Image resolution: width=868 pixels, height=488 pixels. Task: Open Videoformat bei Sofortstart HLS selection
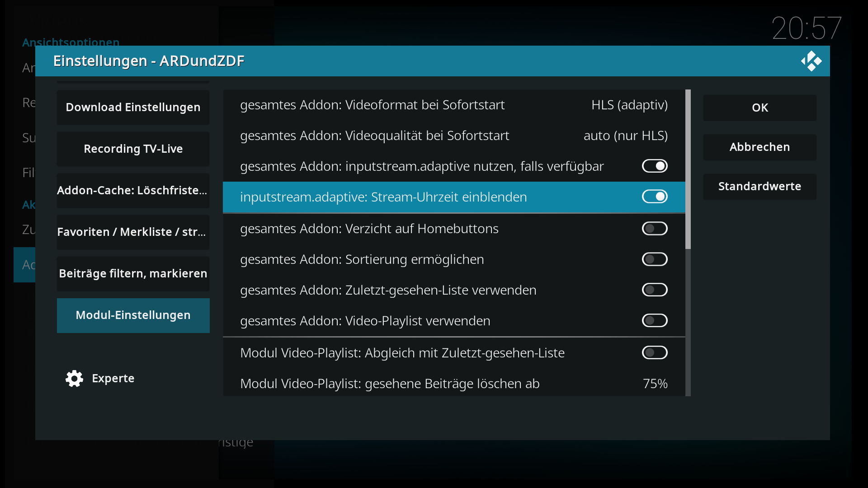(x=454, y=105)
